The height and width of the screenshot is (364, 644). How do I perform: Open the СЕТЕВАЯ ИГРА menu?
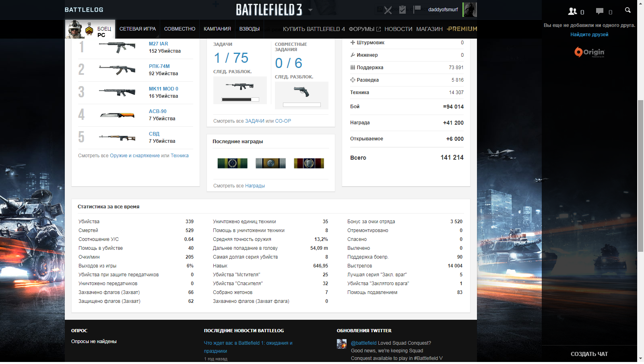138,29
